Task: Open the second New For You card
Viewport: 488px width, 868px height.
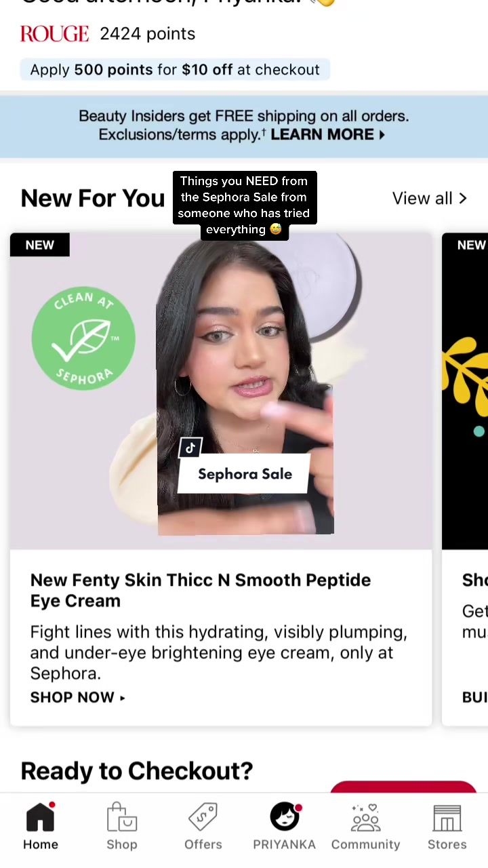Action: point(465,479)
